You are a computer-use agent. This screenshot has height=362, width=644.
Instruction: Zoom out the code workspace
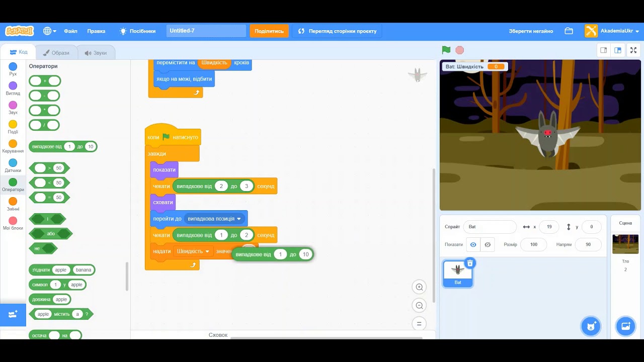[x=419, y=305]
